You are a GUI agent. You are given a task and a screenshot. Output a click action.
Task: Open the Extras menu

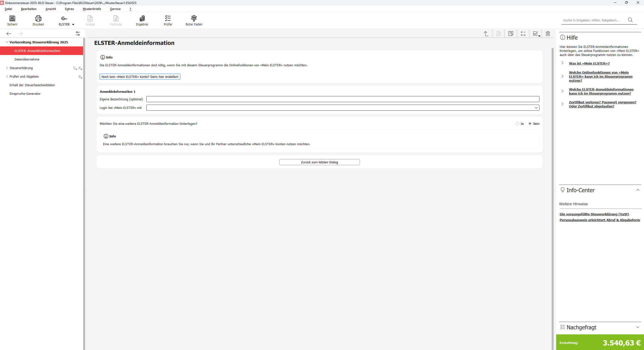[69, 9]
